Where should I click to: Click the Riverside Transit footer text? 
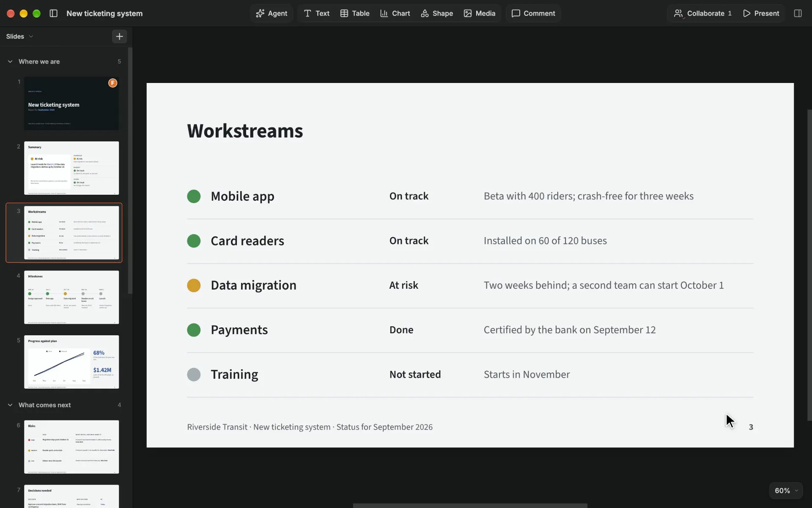point(310,427)
